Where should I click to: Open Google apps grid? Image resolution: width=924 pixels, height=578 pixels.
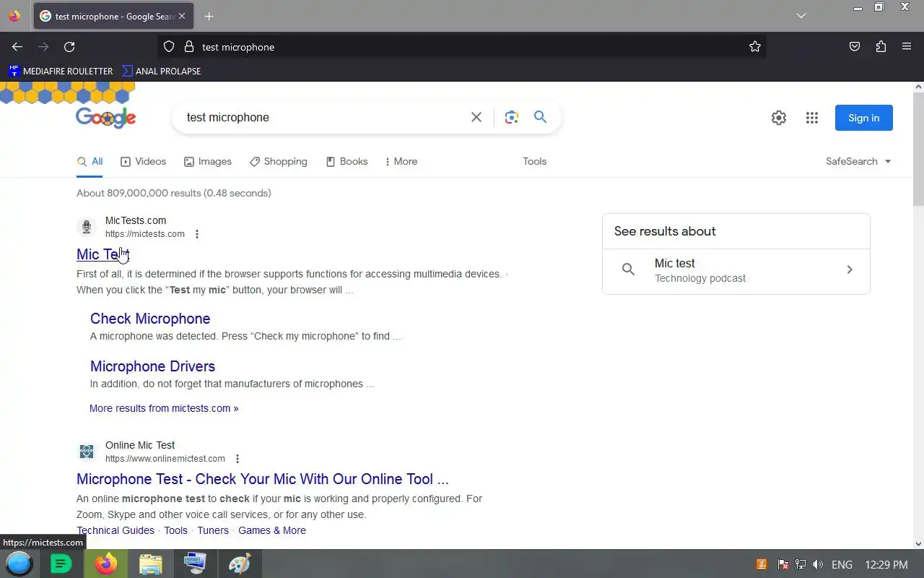point(812,118)
